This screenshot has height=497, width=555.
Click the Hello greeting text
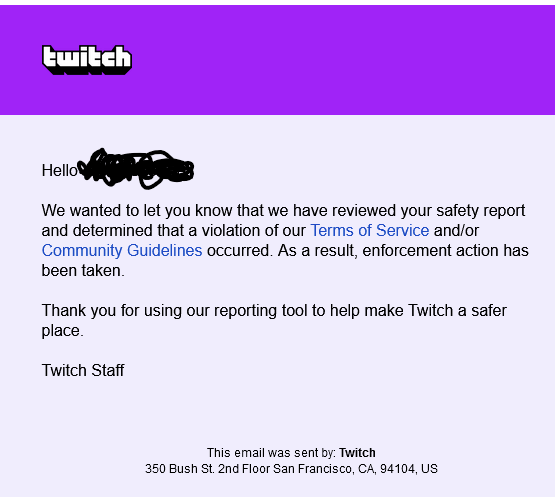pos(59,171)
